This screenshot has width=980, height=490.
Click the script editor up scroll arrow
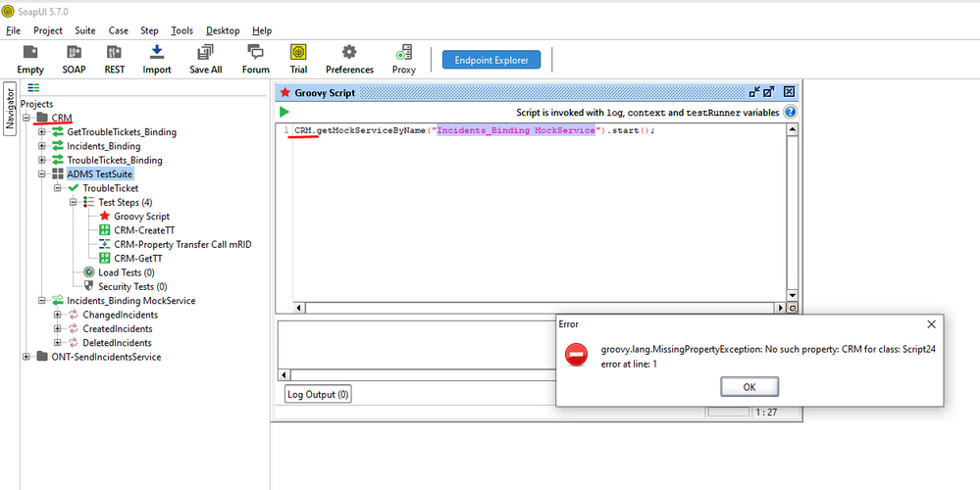coord(793,129)
